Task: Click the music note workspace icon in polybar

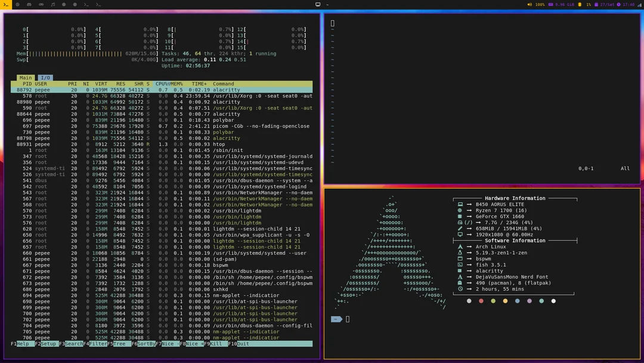Action: click(53, 4)
